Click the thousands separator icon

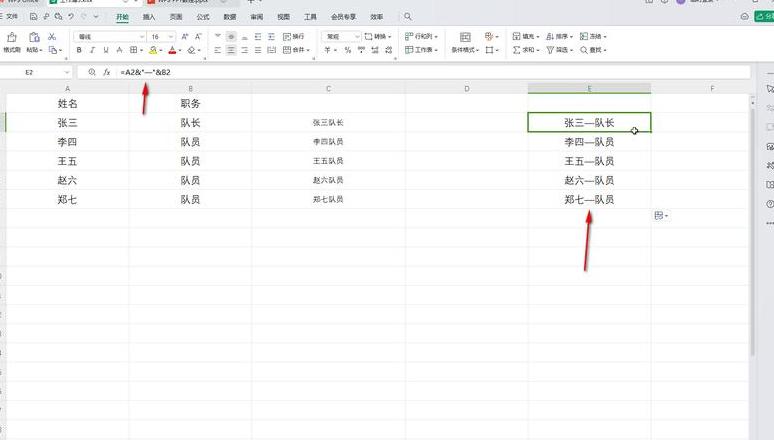pos(361,50)
